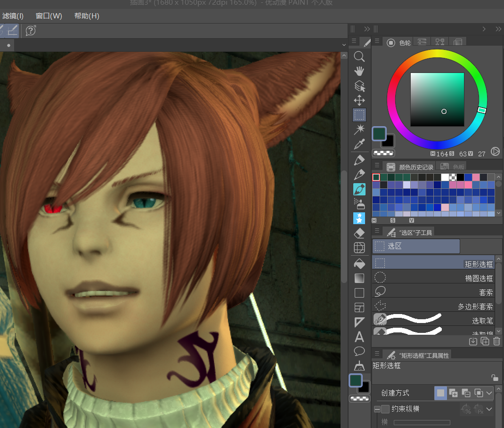504x428 pixels.
Task: Toggle pixel unit for aspect
Action: tap(479, 409)
